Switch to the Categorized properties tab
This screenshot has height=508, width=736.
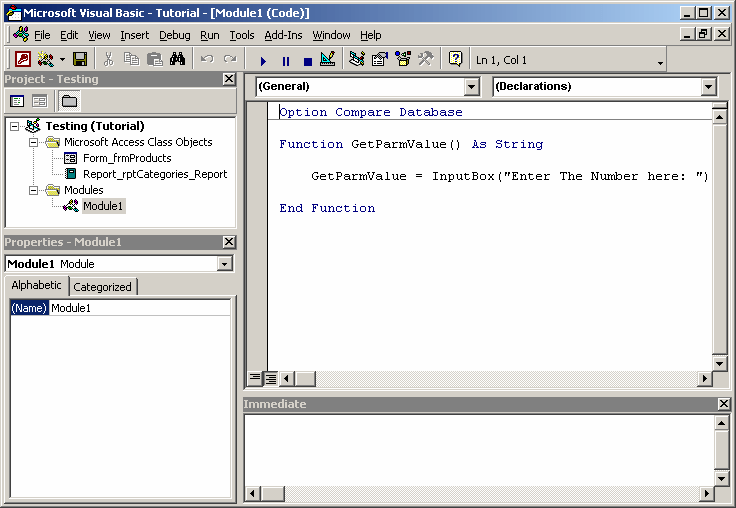click(103, 287)
